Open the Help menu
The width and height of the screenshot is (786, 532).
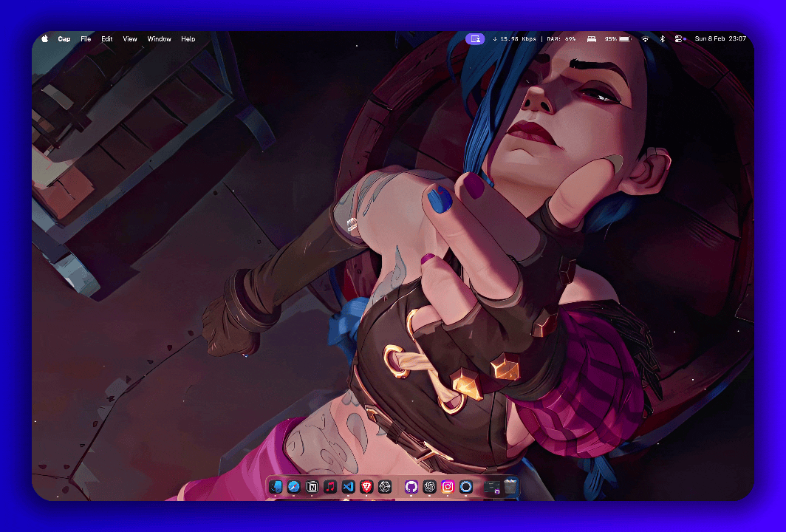pos(188,38)
